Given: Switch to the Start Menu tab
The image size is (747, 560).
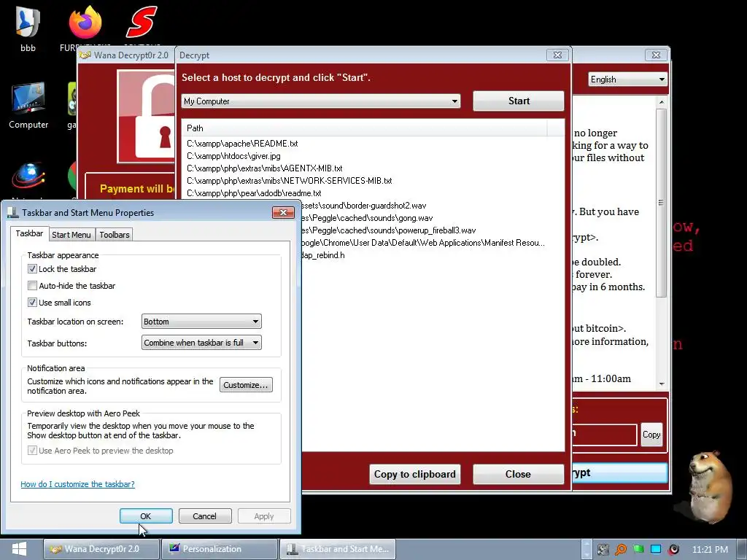Looking at the screenshot, I should [71, 235].
